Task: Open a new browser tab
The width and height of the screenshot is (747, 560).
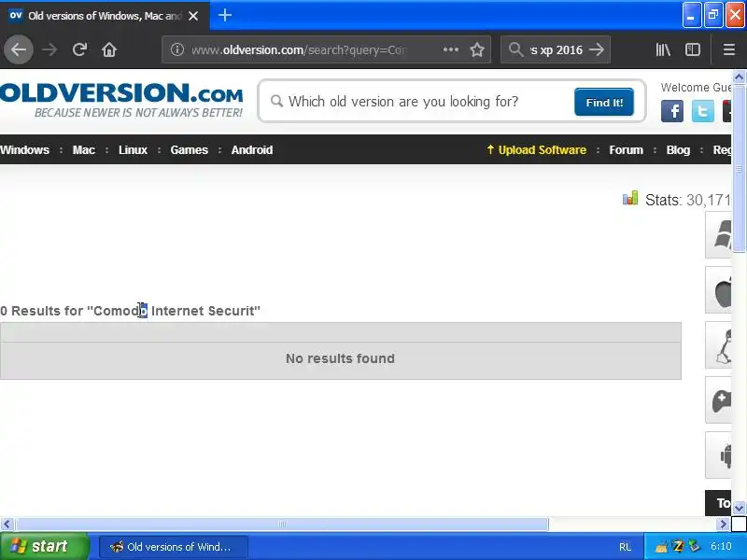Action: (x=225, y=15)
